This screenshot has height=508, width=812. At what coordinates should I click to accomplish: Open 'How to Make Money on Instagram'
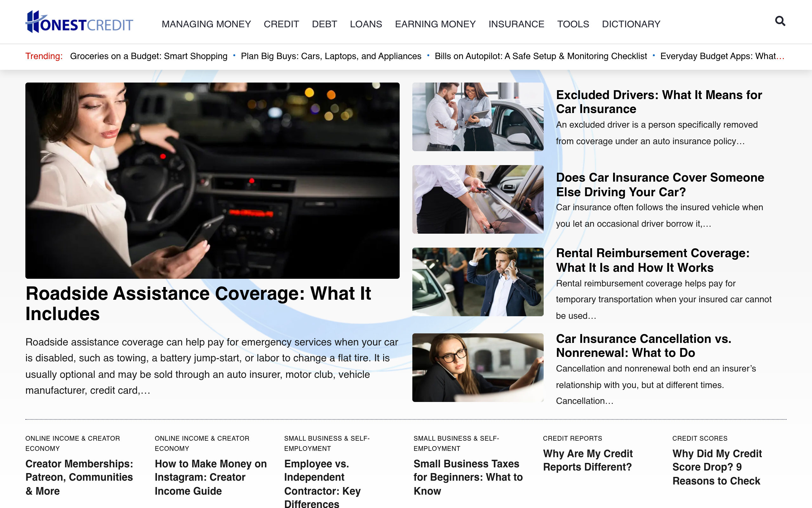[211, 477]
